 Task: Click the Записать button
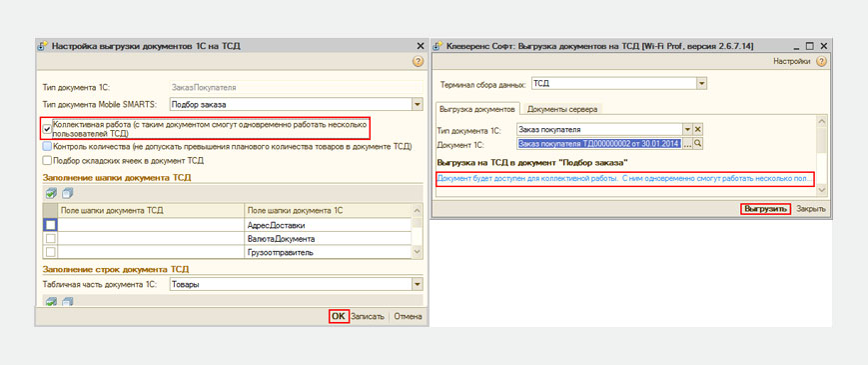368,317
